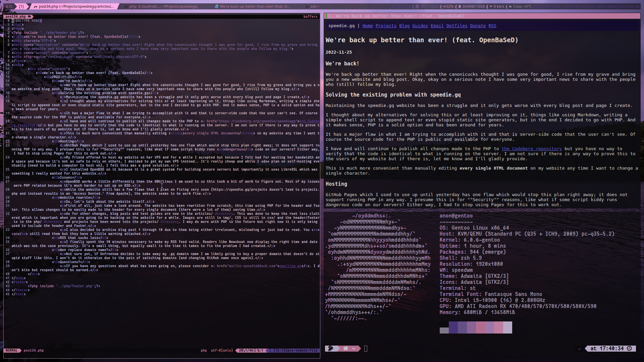The height and width of the screenshot is (362, 644).
Task: Select the Home menu item on speedie.gq
Action: click(368, 25)
